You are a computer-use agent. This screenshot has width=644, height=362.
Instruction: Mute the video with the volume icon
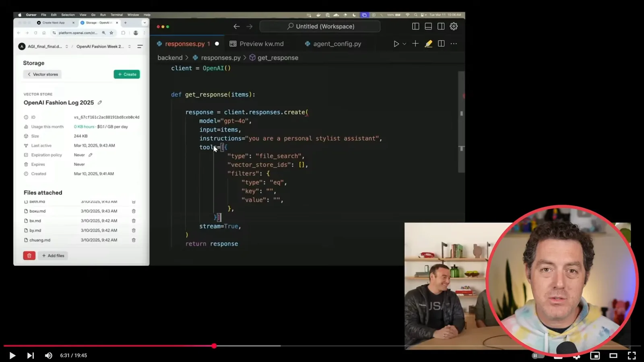[x=48, y=356]
